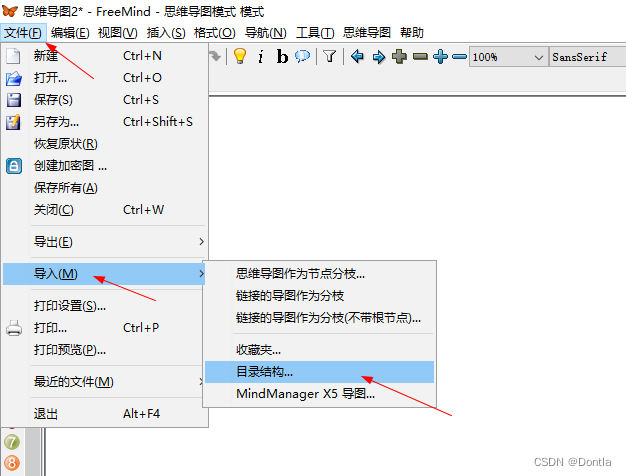626x476 pixels.
Task: Choose 打印设置(S)... menu item
Action: pos(104,306)
